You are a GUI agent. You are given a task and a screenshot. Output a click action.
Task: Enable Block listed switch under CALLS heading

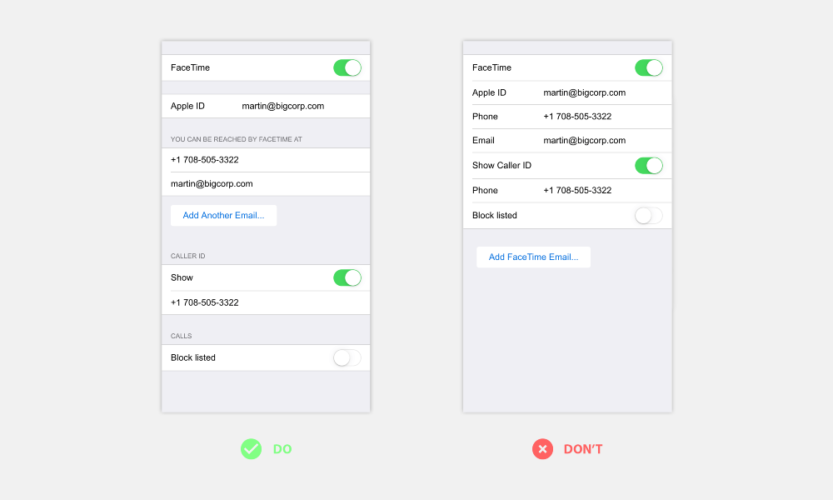click(x=347, y=358)
